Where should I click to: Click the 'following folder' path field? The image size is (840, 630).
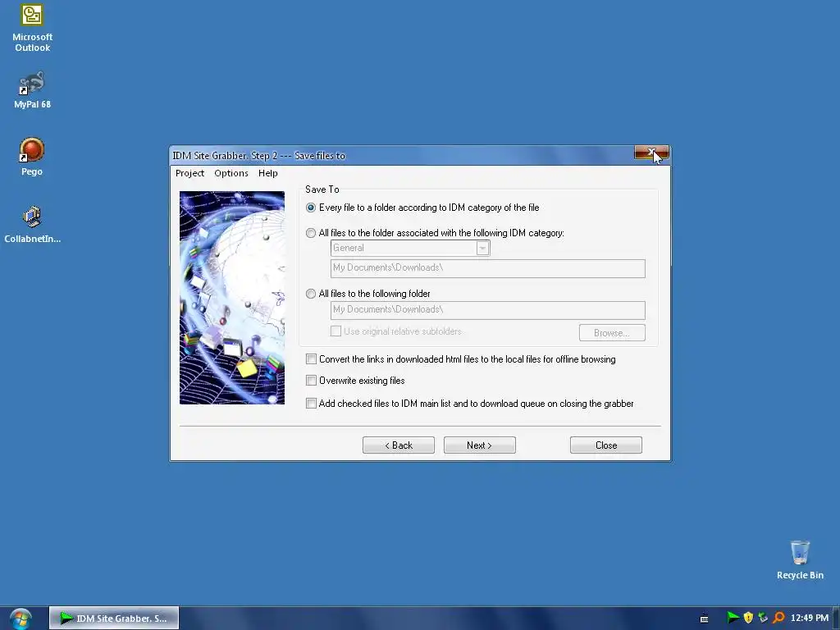(487, 310)
